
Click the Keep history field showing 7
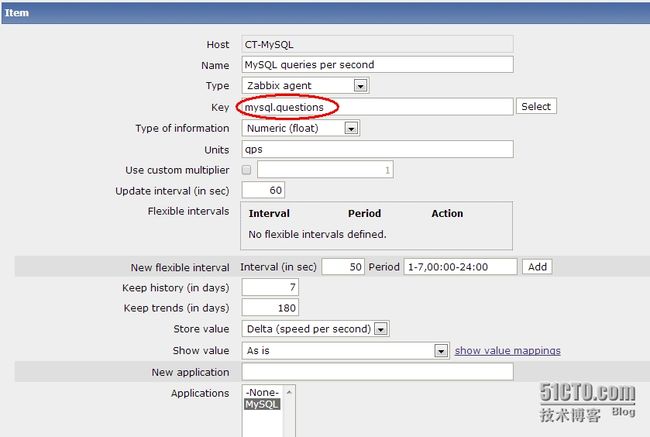pos(270,287)
